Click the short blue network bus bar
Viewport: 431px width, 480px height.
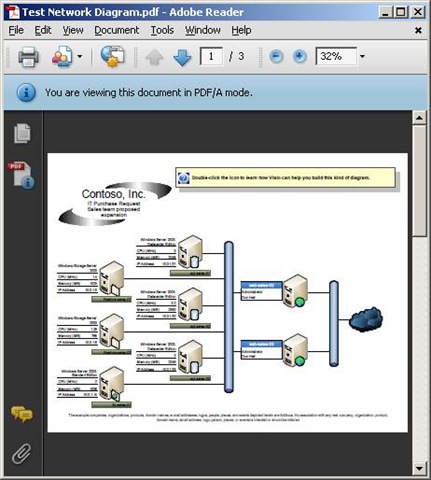coord(334,324)
